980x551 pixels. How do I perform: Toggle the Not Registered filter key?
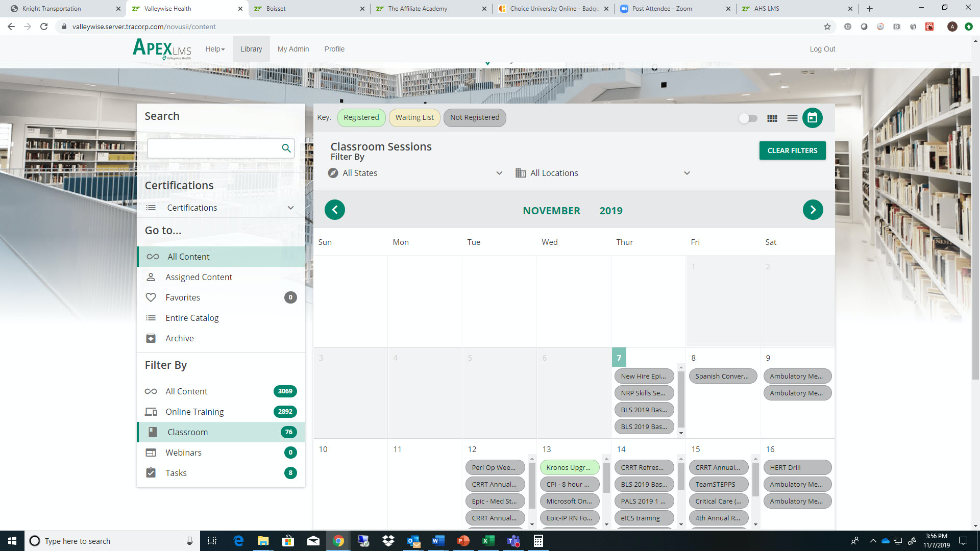pos(475,117)
